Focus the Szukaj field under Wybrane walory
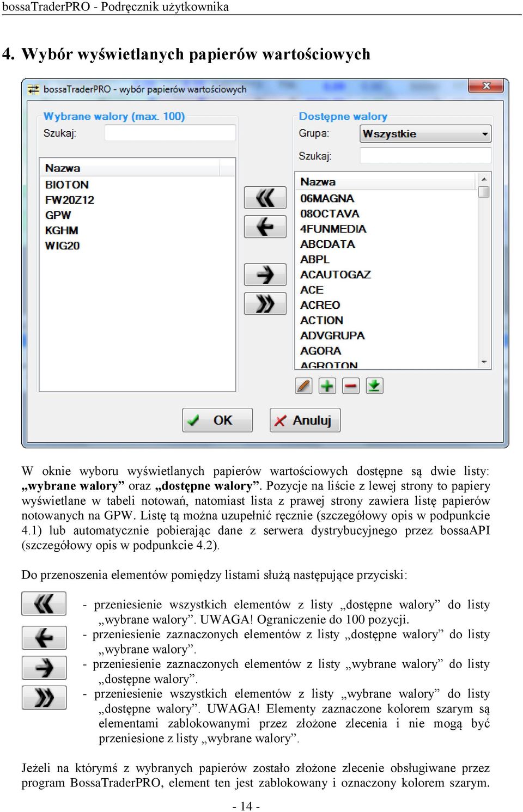This screenshot has height=812, width=523. click(170, 133)
